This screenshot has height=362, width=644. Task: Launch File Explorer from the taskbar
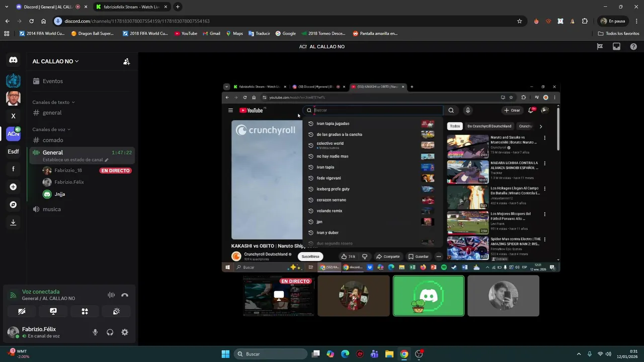(389, 354)
